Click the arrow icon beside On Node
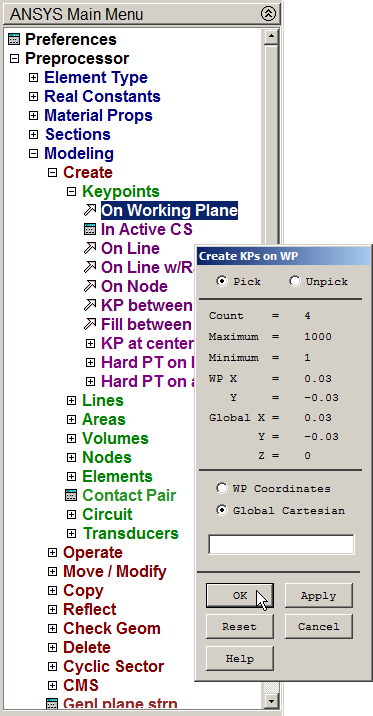This screenshot has width=373, height=716. tap(90, 286)
